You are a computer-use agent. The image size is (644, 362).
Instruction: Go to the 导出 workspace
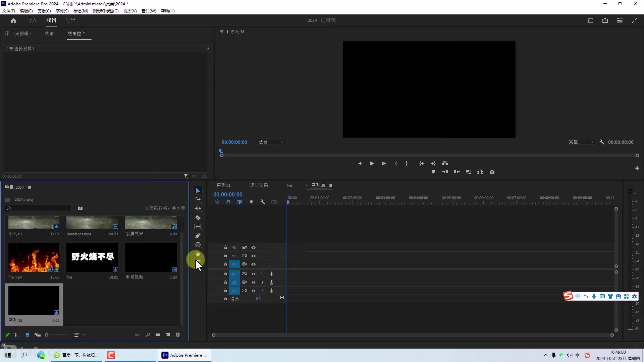pos(70,20)
